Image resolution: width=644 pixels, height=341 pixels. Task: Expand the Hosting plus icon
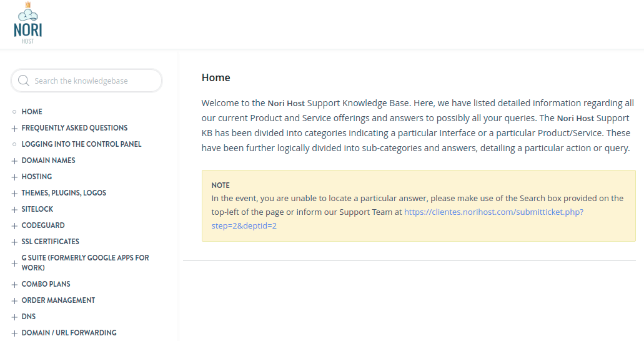14,177
